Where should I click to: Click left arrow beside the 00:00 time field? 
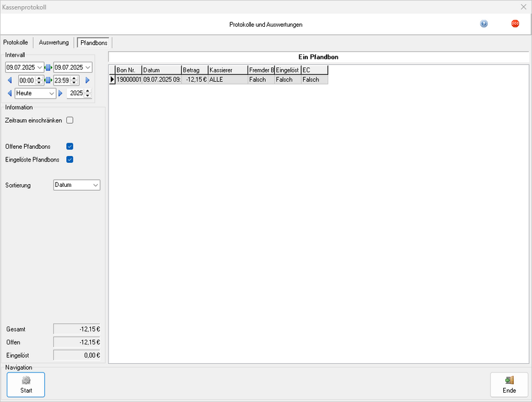[9, 80]
